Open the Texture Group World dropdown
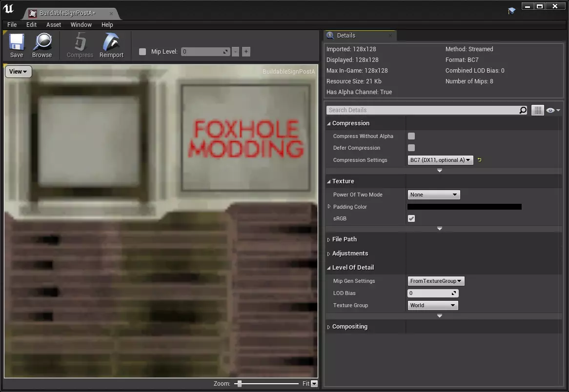The image size is (569, 392). 433,306
